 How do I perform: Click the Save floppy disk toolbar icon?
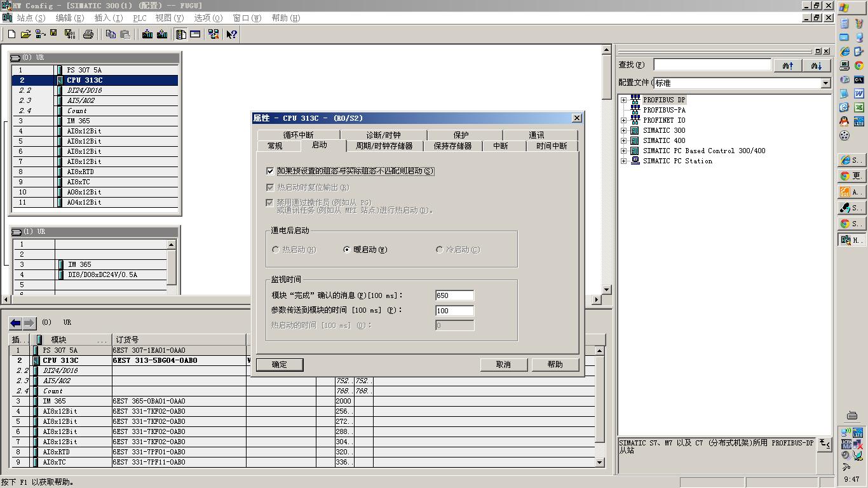pyautogui.click(x=55, y=34)
